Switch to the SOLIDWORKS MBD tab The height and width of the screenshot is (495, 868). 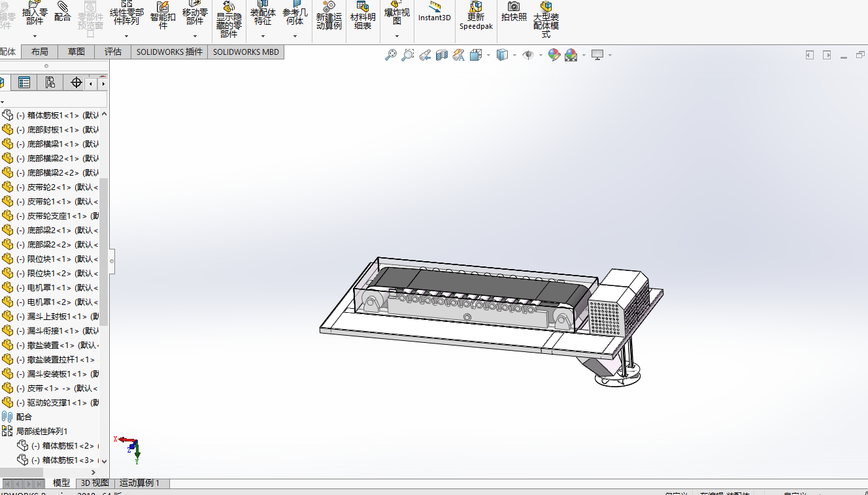[x=246, y=52]
